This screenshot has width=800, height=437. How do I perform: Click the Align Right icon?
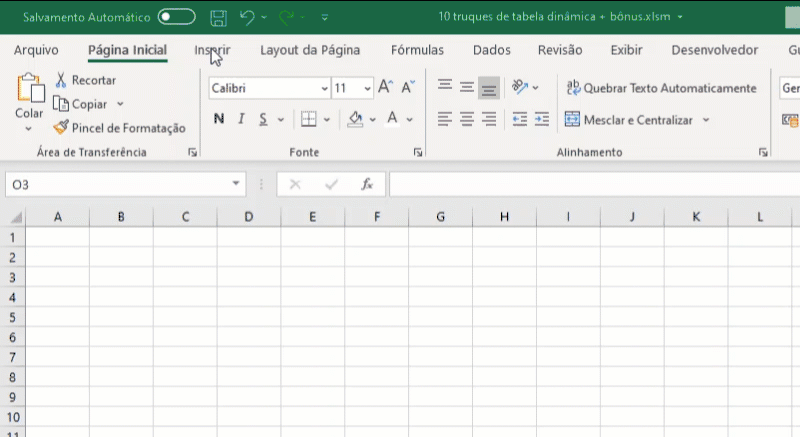489,119
